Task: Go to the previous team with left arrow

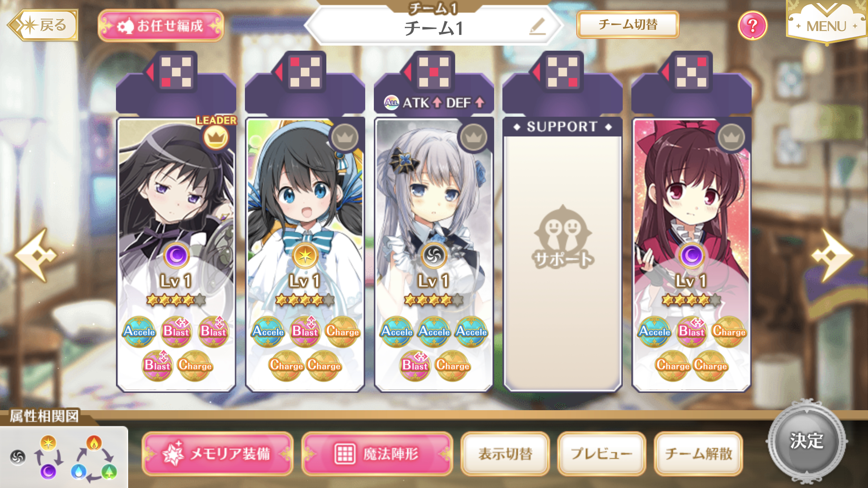Action: [x=36, y=255]
